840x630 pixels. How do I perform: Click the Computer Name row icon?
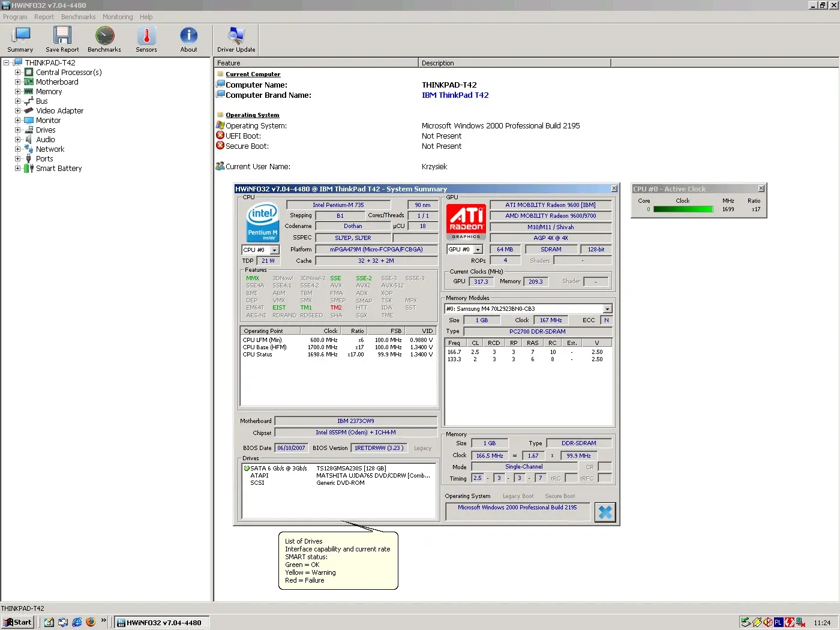(x=220, y=85)
